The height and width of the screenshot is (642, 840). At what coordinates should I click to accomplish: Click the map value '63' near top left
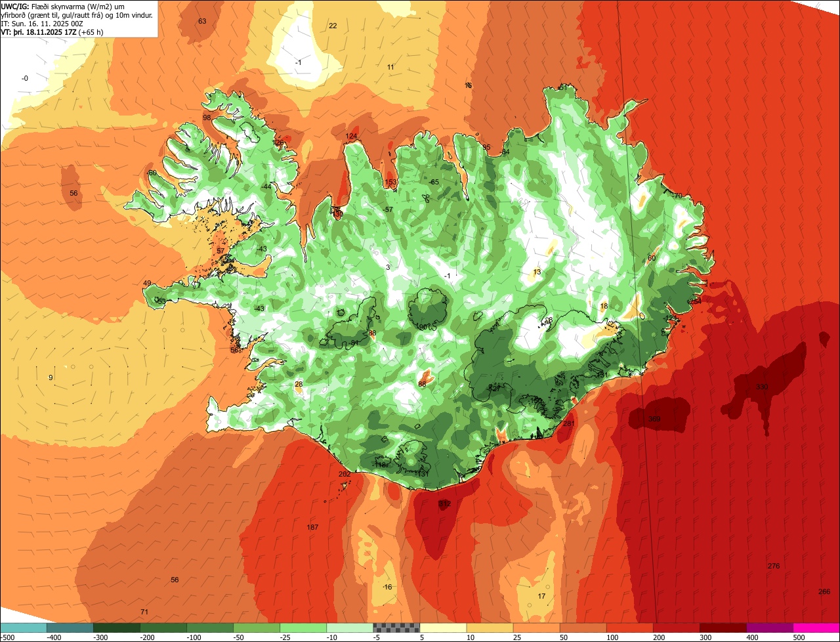pos(202,21)
